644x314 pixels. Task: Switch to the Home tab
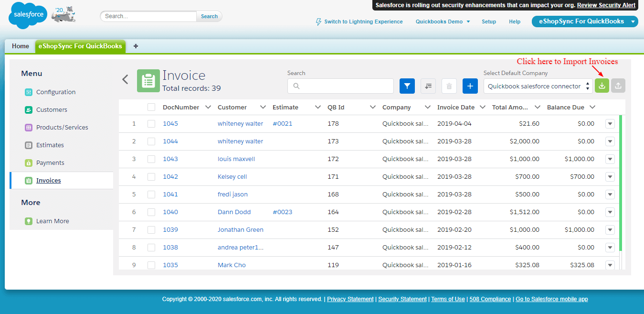click(x=21, y=46)
